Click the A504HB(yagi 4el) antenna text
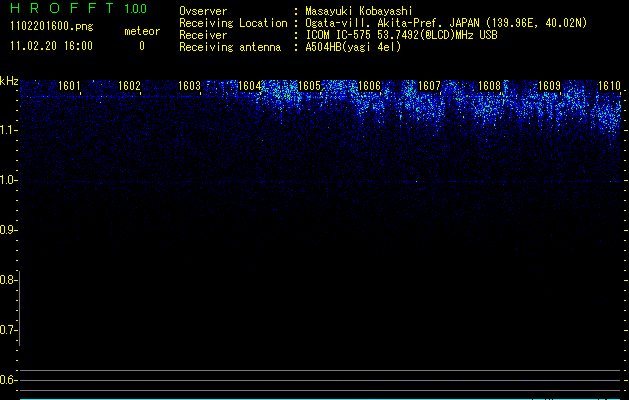The image size is (629, 400). point(353,47)
